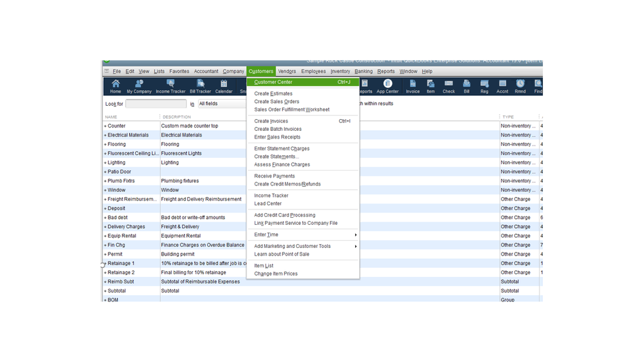Screen dimensions: 644x362
Task: Open the Reports menu
Action: click(x=385, y=71)
